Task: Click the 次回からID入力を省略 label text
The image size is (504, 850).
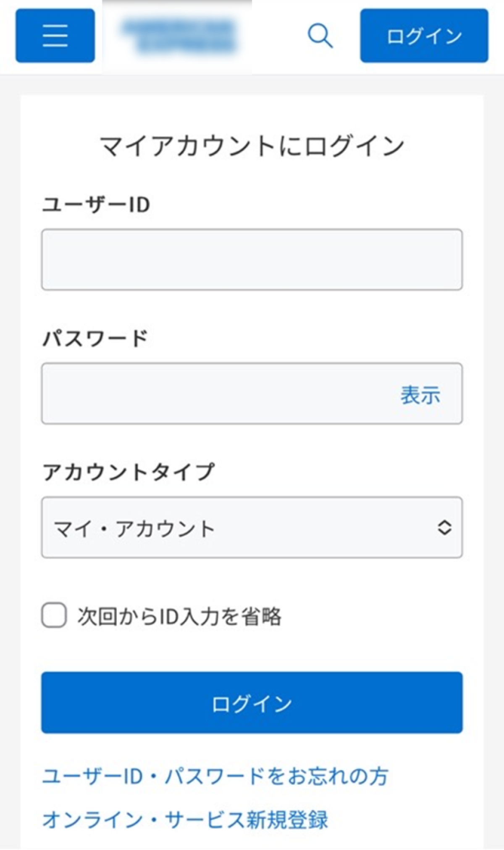Action: pyautogui.click(x=179, y=617)
